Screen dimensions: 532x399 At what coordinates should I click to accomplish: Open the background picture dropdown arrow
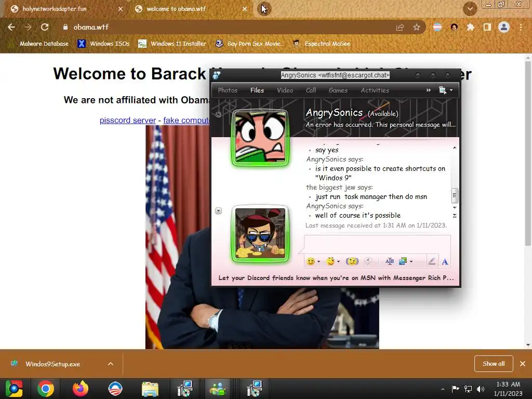pyautogui.click(x=411, y=262)
